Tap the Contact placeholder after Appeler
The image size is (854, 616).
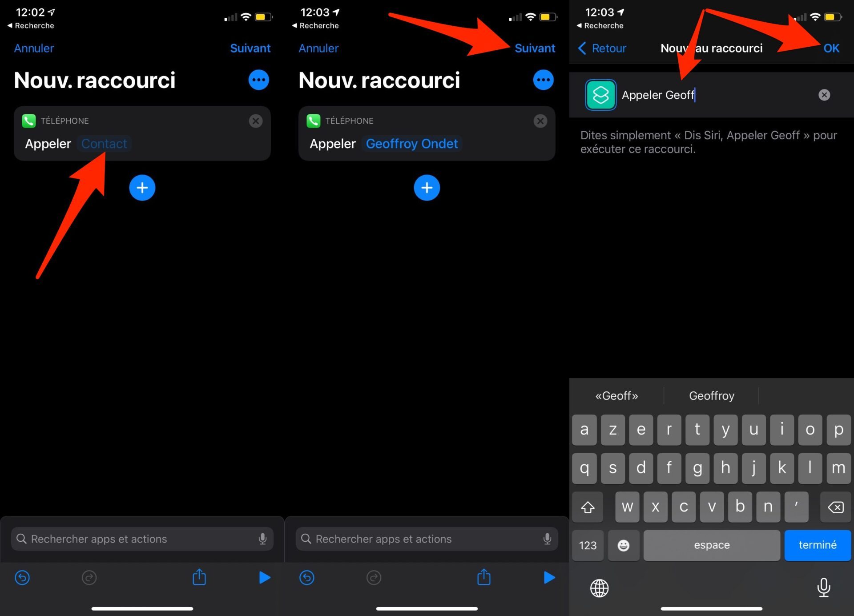[104, 144]
